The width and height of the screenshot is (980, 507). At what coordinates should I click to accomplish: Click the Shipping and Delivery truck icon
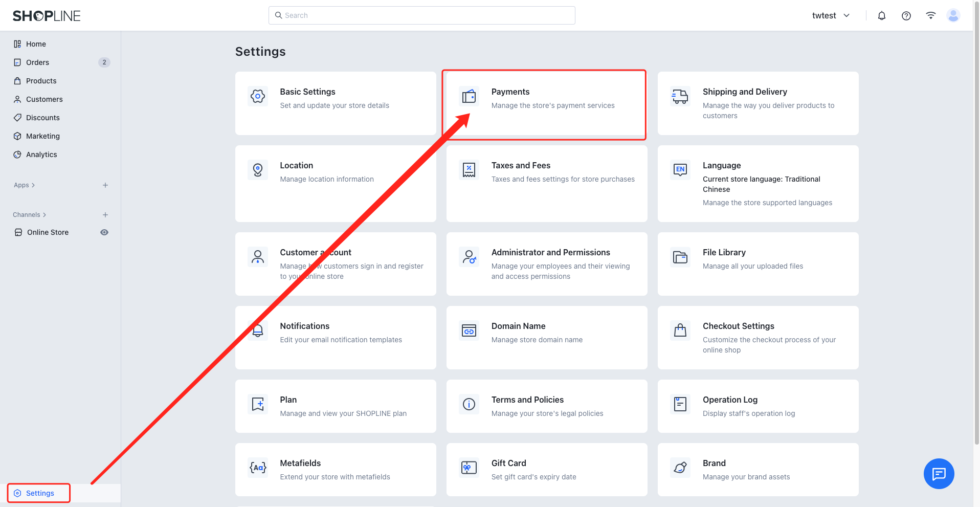pos(680,96)
